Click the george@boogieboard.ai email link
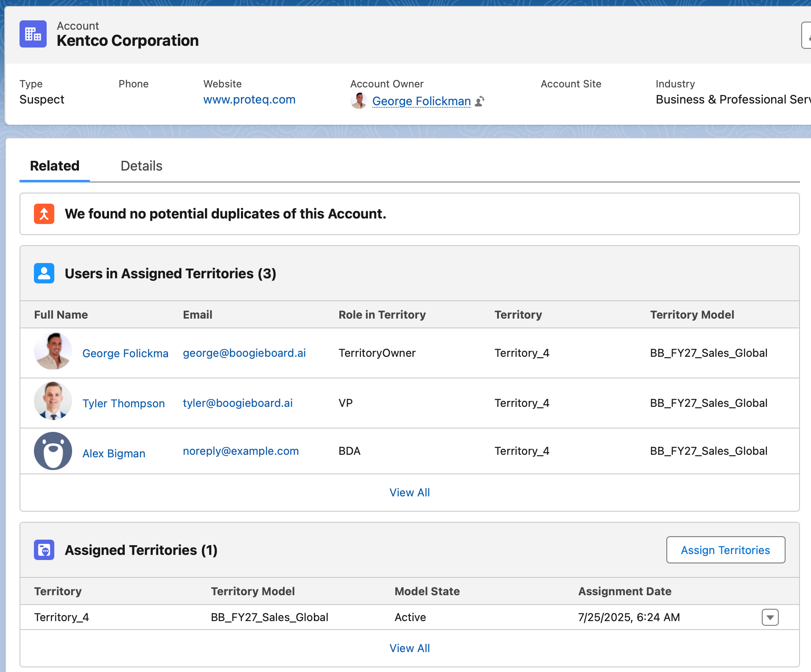811x672 pixels. (x=244, y=353)
